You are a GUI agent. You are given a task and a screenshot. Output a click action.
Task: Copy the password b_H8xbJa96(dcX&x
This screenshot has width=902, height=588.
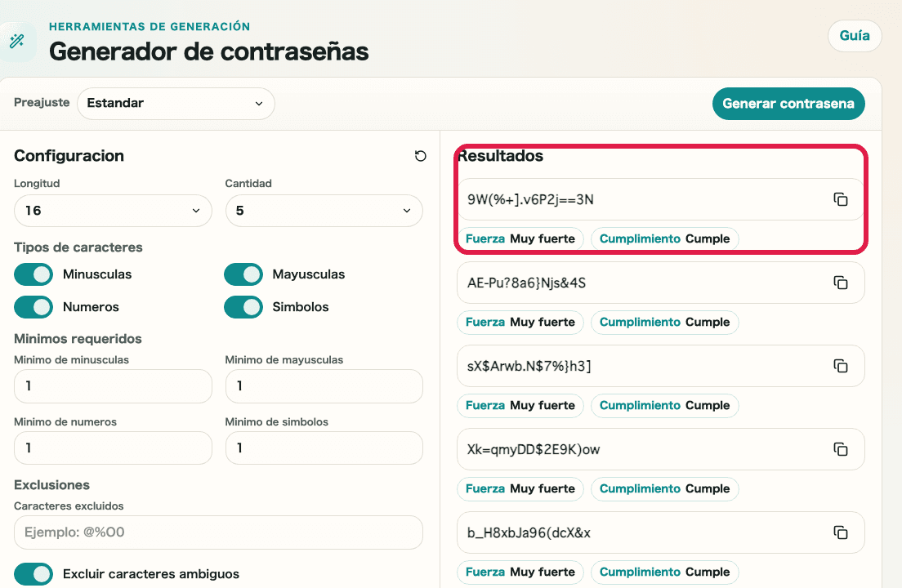[x=840, y=532]
